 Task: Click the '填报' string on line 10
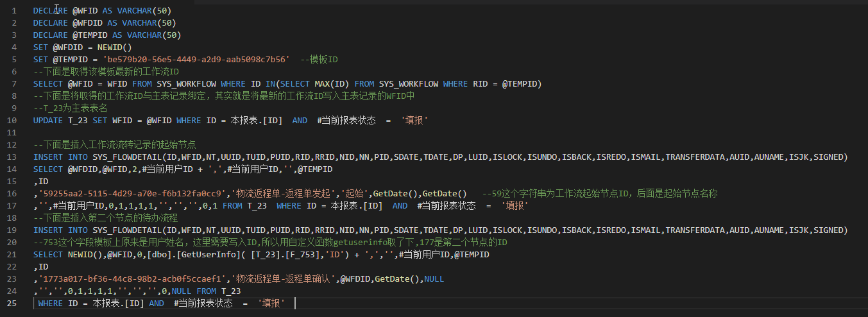click(x=414, y=121)
